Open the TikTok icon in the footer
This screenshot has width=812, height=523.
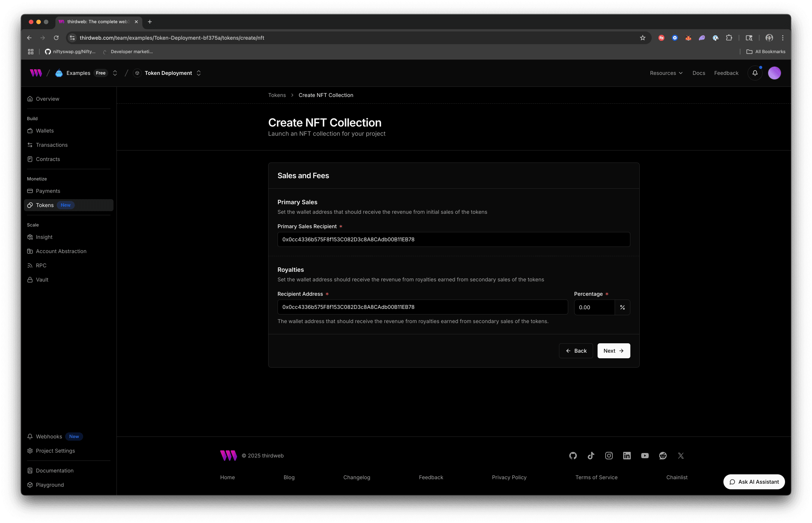pyautogui.click(x=591, y=456)
